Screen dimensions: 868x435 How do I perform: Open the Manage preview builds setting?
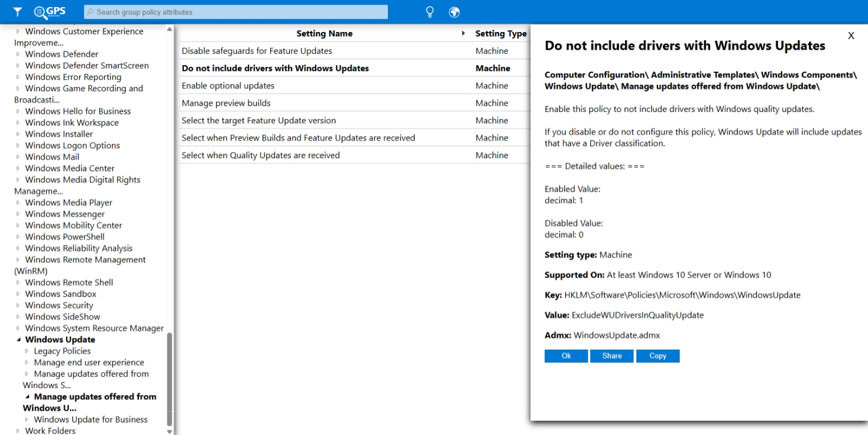tap(226, 103)
